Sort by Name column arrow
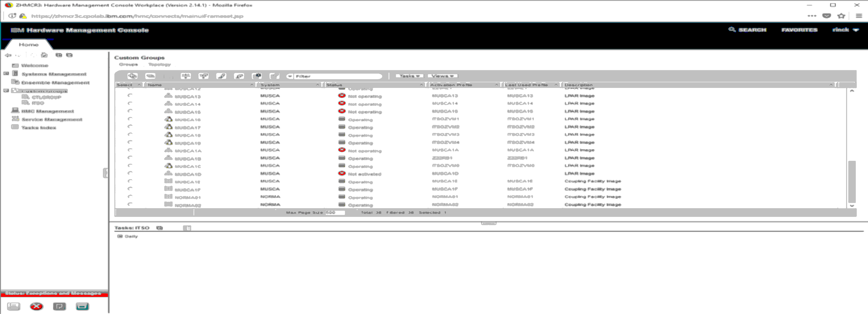The width and height of the screenshot is (868, 314). point(252,85)
